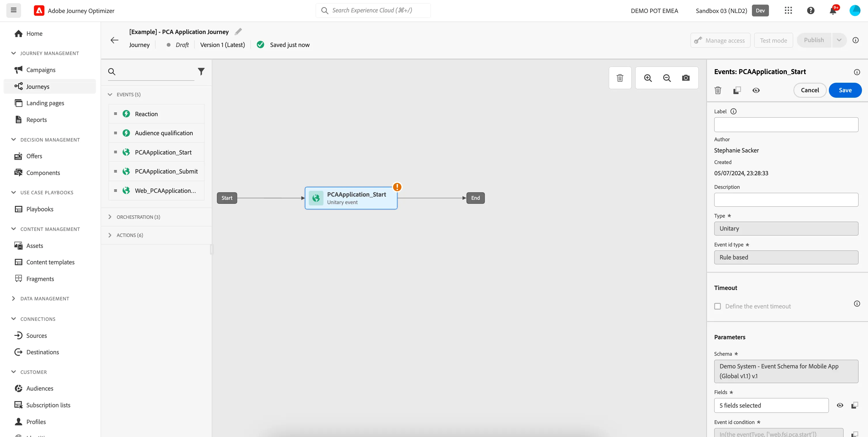Toggle the eye icon in the event panel header
The height and width of the screenshot is (437, 868).
[x=756, y=90]
